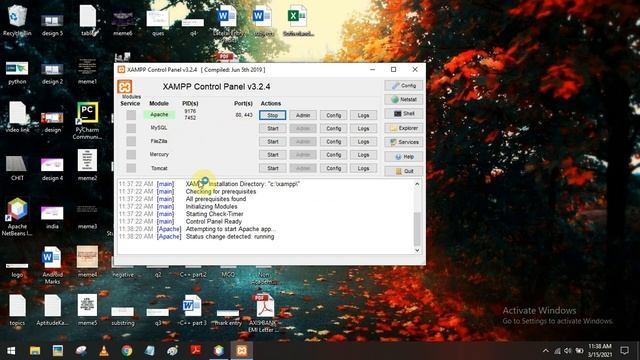Image resolution: width=640 pixels, height=360 pixels.
Task: Click the log panel scrollbar thumb
Action: [x=417, y=228]
